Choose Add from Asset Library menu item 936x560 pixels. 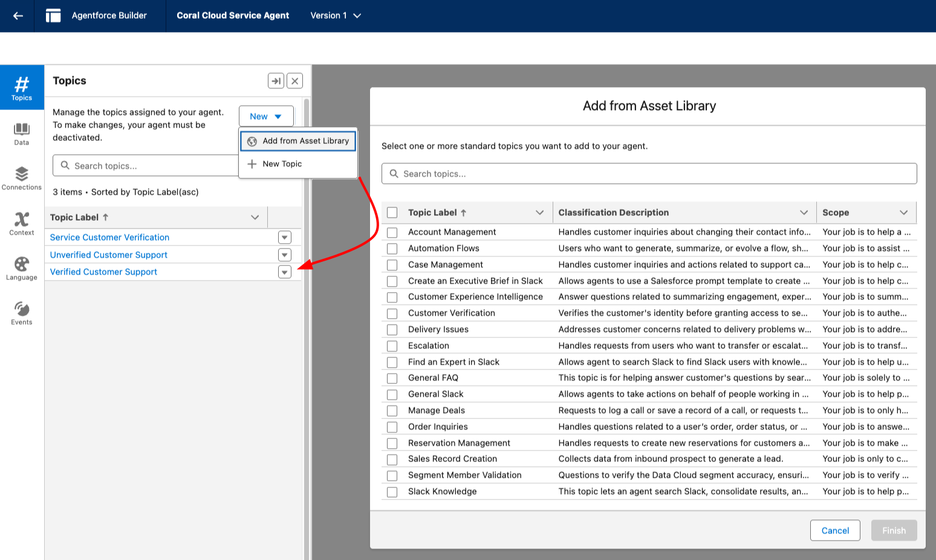tap(298, 141)
